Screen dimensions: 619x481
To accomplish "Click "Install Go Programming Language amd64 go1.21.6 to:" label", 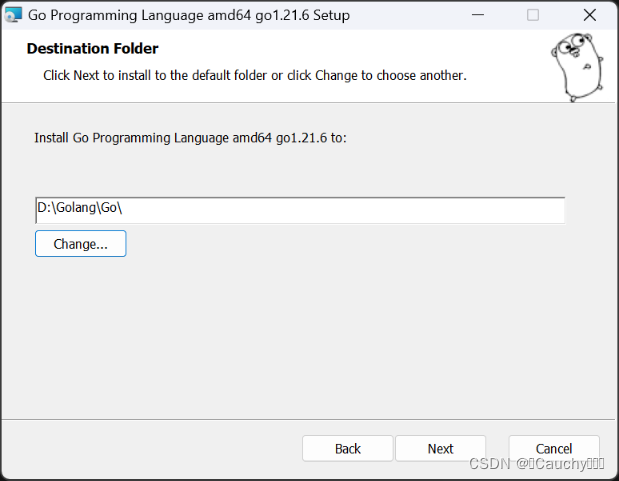I will (190, 138).
